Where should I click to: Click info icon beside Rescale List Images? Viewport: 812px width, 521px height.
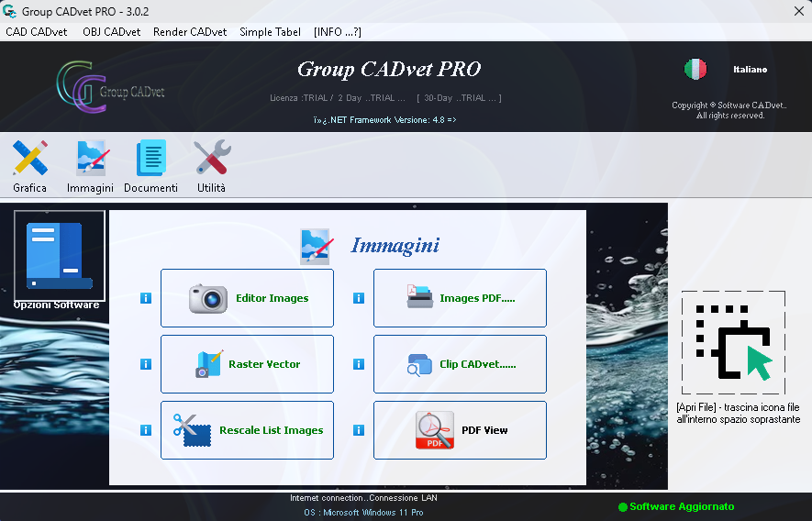[146, 430]
